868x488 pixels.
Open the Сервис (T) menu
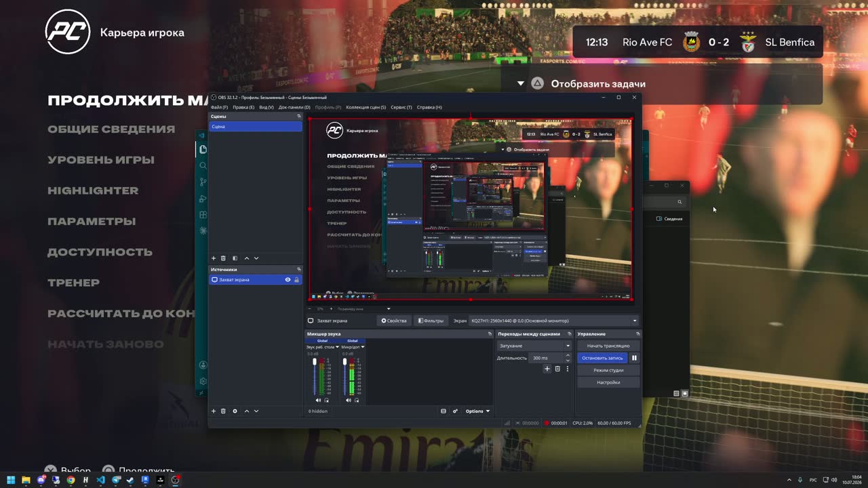click(401, 107)
